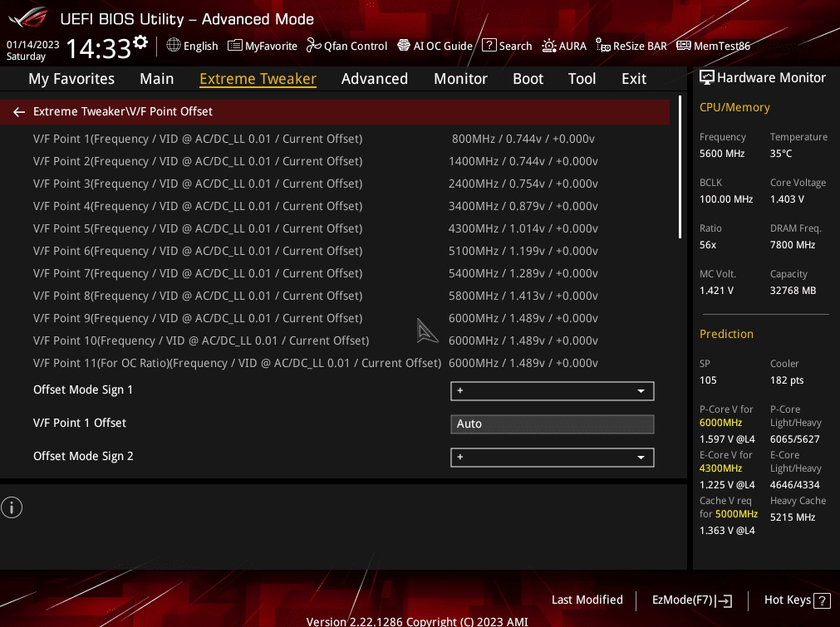Screen dimensions: 840x627
Task: Click the Search question-mark icon
Action: 489,46
